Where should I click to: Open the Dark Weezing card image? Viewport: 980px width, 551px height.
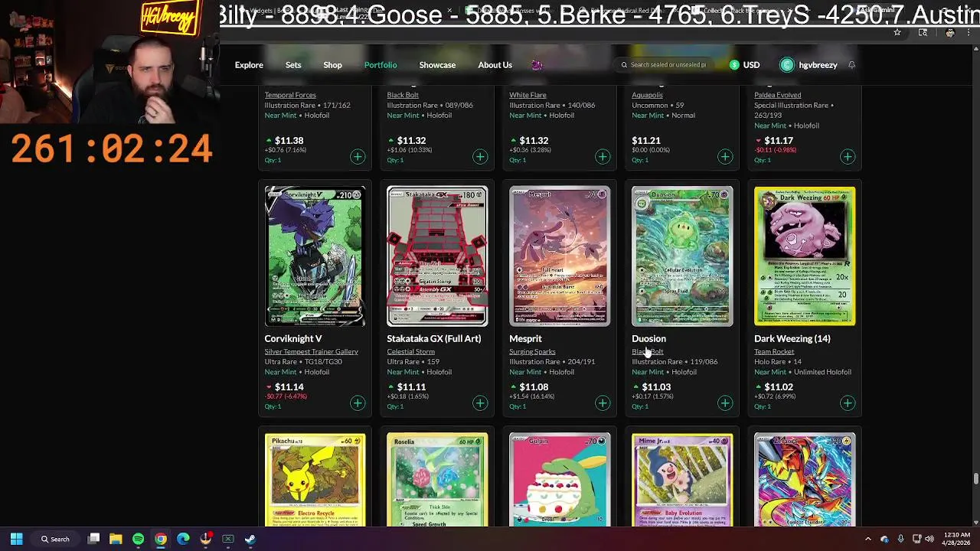805,256
